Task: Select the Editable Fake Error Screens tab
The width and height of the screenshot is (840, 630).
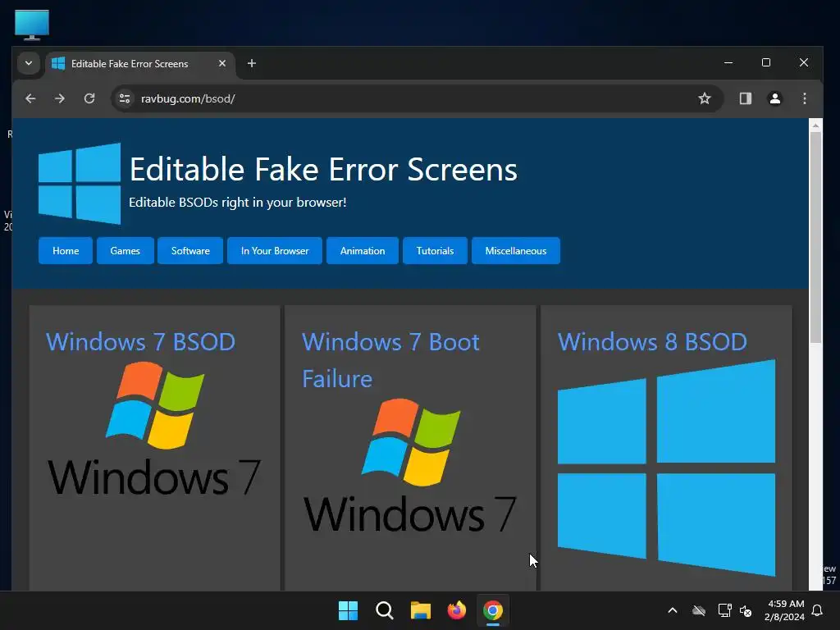Action: coord(140,64)
